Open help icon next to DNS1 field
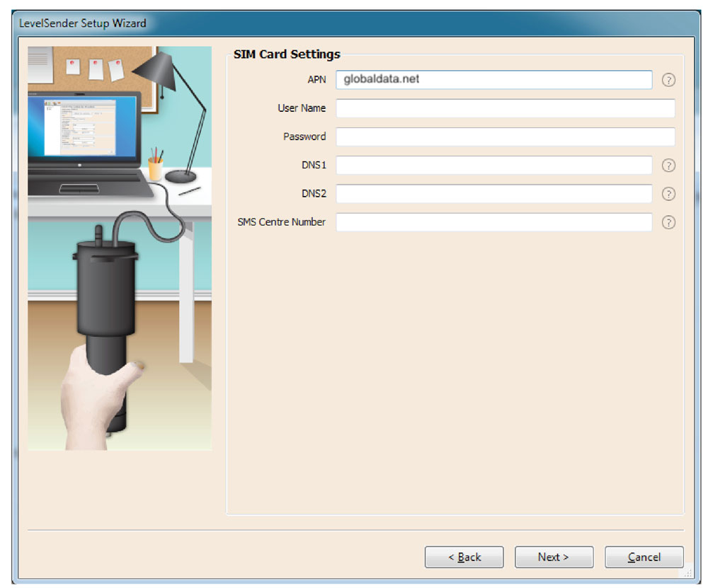 coord(668,166)
